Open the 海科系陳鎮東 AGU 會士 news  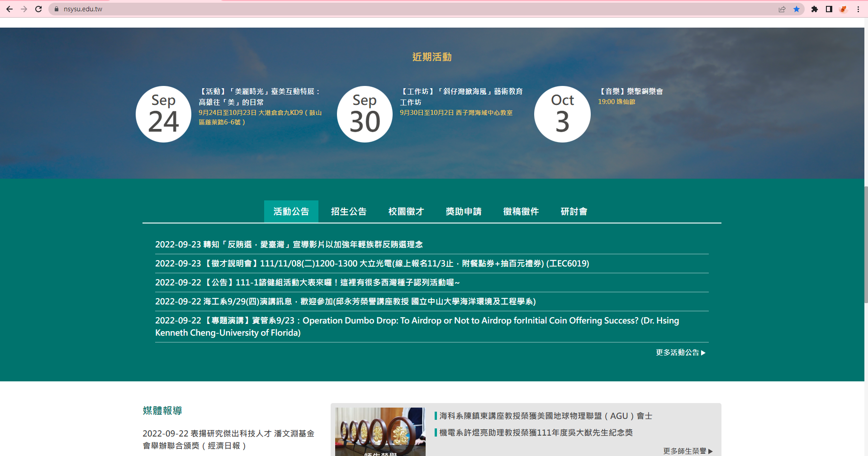tap(546, 416)
